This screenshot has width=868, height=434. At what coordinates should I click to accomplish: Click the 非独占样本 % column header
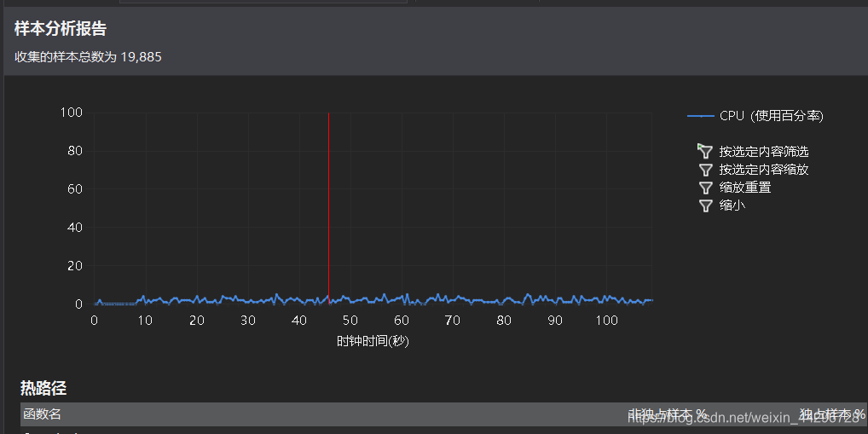(x=668, y=414)
